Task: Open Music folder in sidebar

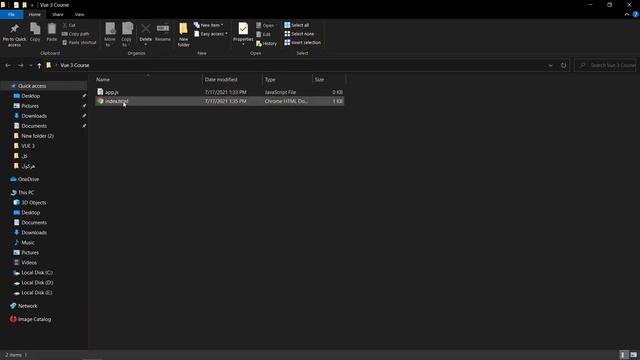Action: pyautogui.click(x=28, y=242)
